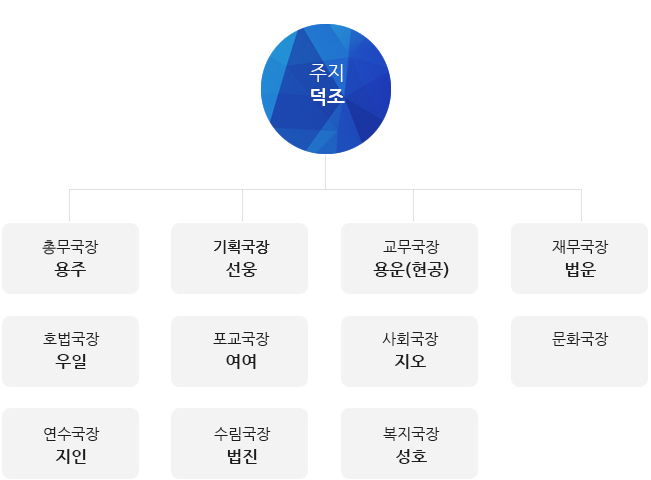651x480 pixels.
Task: Click the 교무국장 box
Action: [x=410, y=258]
